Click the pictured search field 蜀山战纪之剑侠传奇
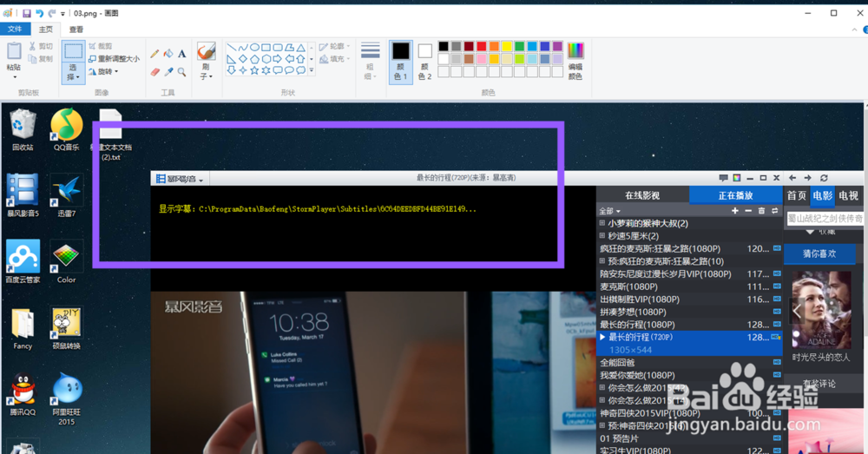868x454 pixels. click(825, 219)
